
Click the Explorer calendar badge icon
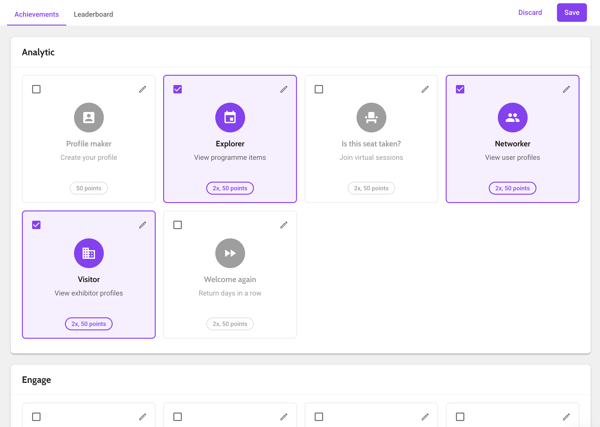(x=230, y=118)
